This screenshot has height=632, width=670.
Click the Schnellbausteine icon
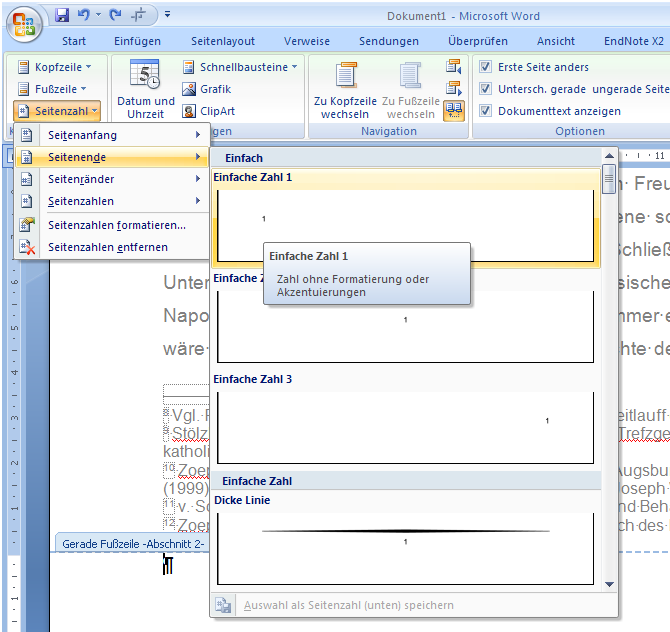pos(188,67)
